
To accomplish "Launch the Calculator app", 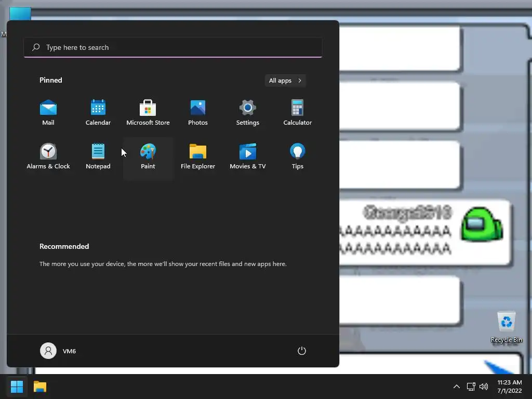I will pos(298,113).
